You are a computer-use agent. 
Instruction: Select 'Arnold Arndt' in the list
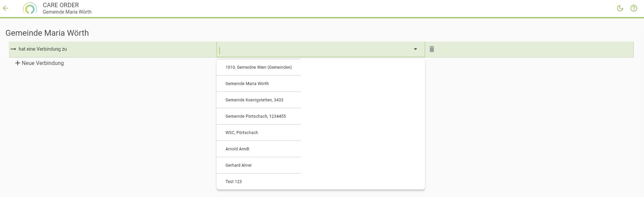(237, 149)
